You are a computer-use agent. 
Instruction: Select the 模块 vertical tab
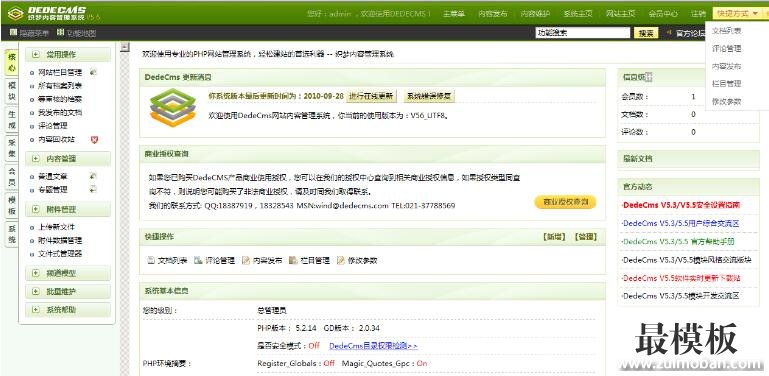(12, 91)
